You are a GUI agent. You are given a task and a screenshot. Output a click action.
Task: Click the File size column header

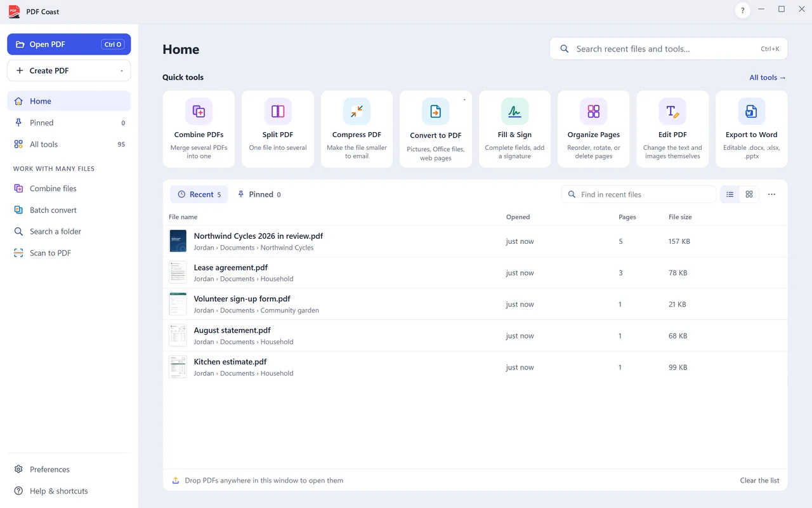pyautogui.click(x=680, y=217)
